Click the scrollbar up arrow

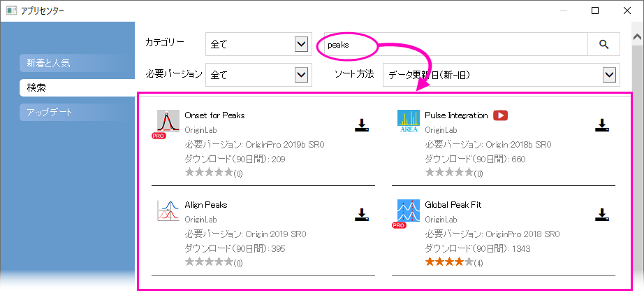point(638,37)
